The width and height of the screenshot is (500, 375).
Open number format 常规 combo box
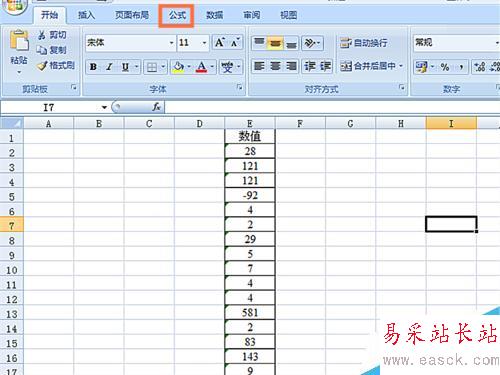click(x=456, y=43)
